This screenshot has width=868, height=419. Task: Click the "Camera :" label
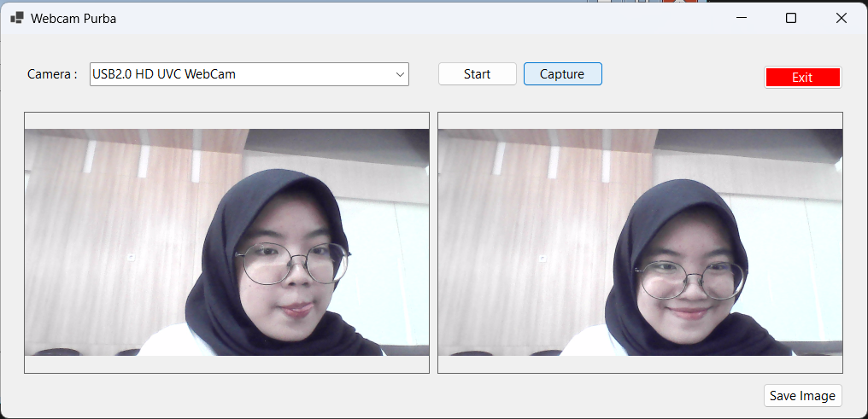point(52,74)
